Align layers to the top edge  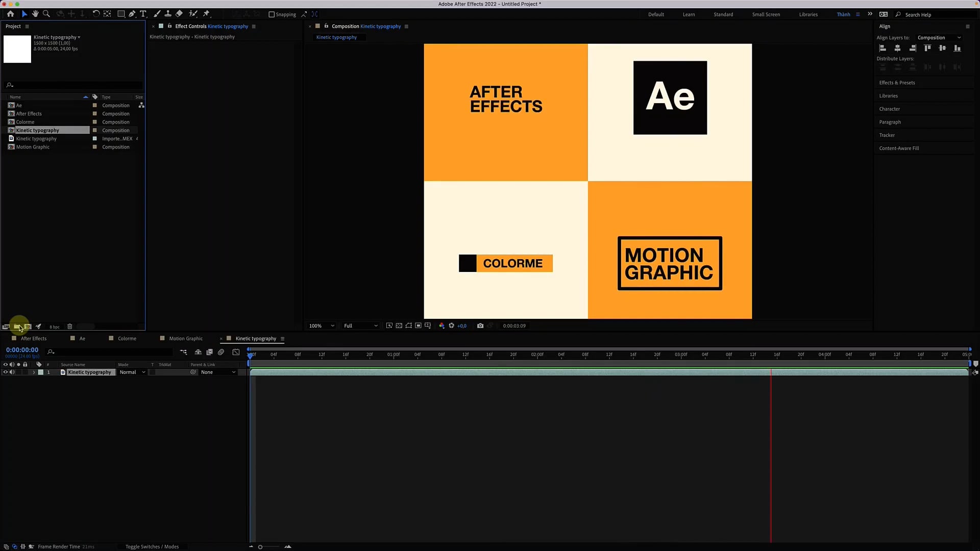click(927, 48)
